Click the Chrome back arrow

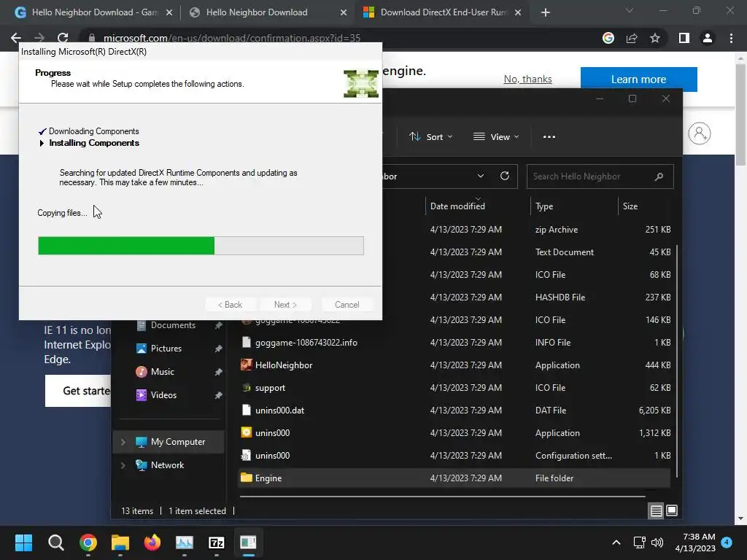16,38
